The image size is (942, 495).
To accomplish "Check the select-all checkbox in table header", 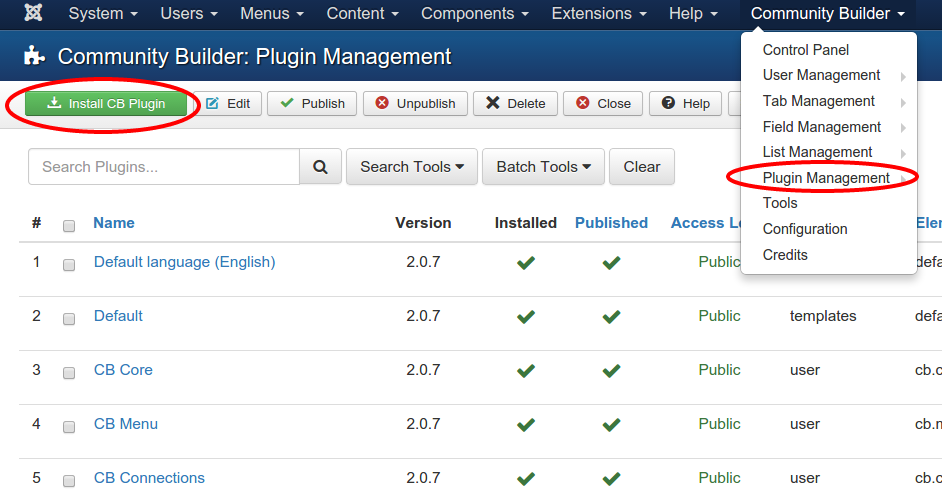I will (69, 226).
